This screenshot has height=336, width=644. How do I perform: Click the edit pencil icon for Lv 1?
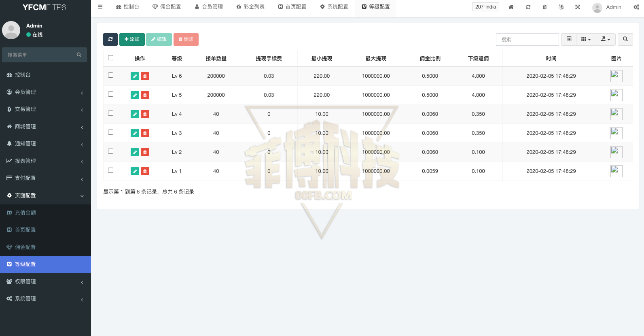135,171
